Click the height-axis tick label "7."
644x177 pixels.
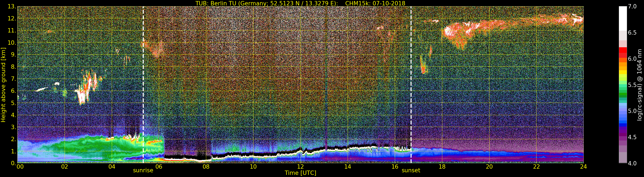[14, 79]
